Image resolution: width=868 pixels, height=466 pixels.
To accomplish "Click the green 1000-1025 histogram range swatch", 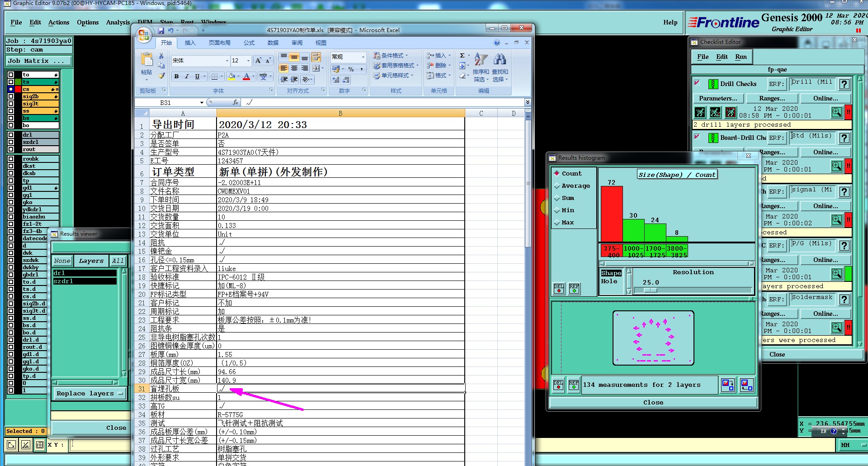I will click(x=634, y=252).
